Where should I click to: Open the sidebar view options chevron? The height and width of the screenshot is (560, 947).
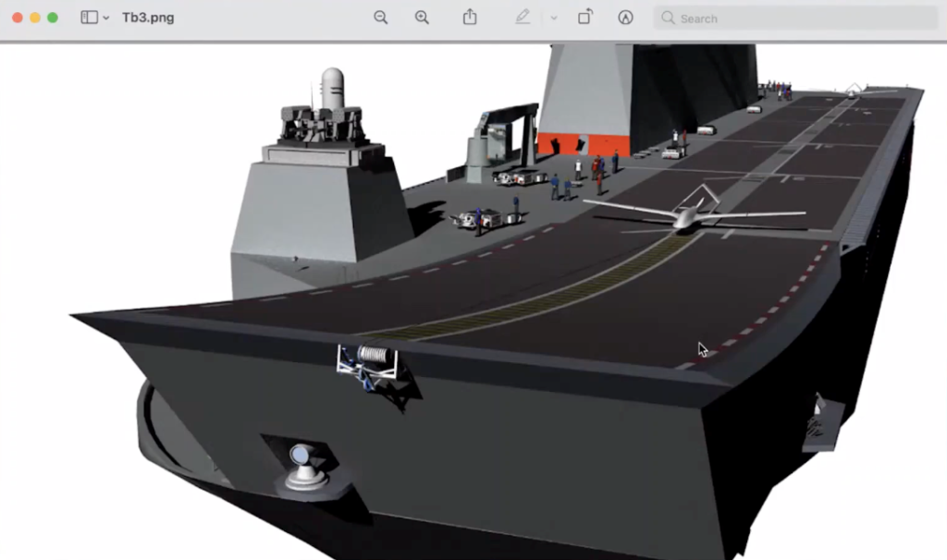tap(106, 18)
